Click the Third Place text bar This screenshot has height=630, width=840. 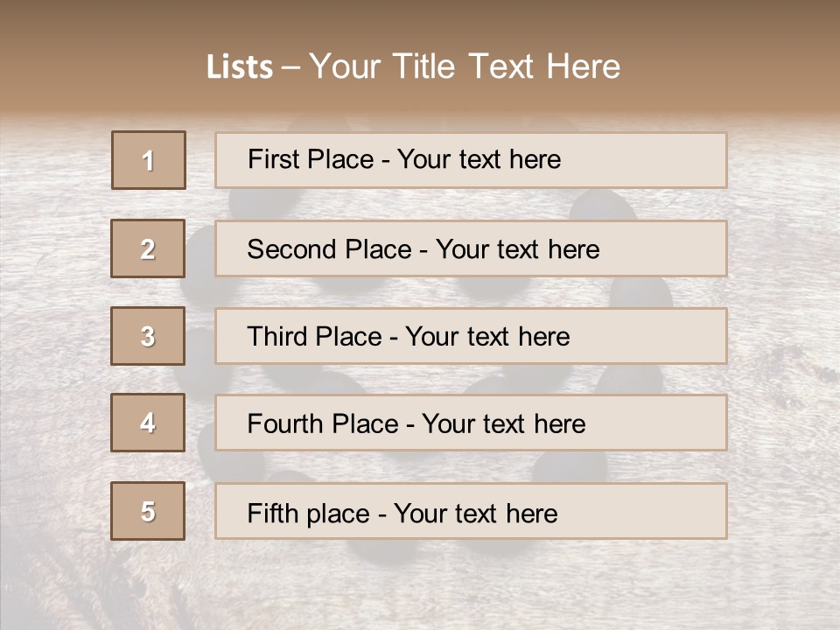(x=471, y=336)
